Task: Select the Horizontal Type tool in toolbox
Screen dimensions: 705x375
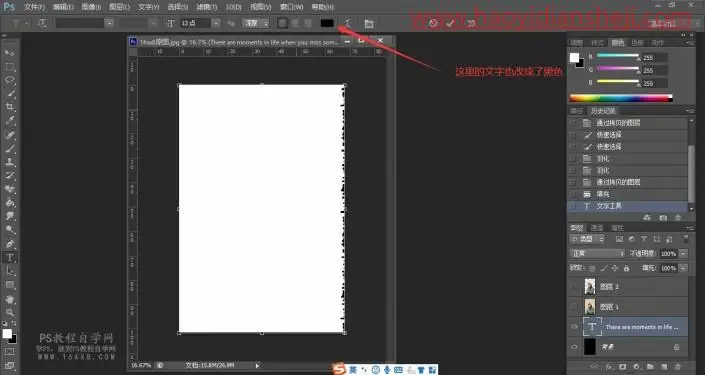Action: pos(9,258)
